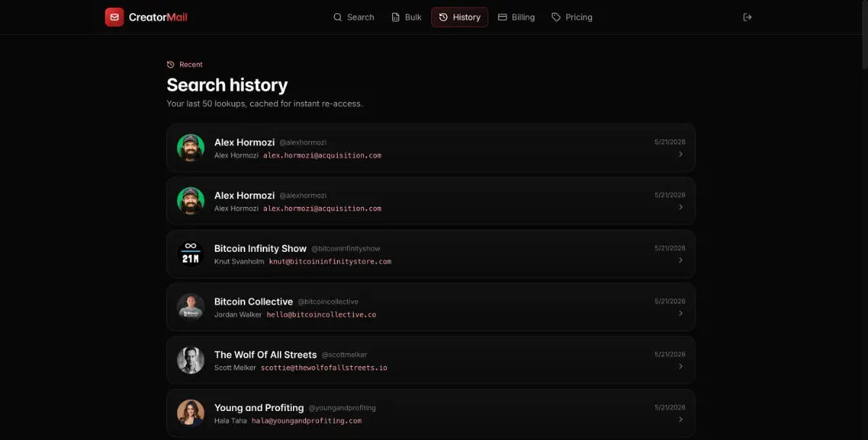Click email hala@youngandprofiting.com
This screenshot has height=440, width=868.
307,420
